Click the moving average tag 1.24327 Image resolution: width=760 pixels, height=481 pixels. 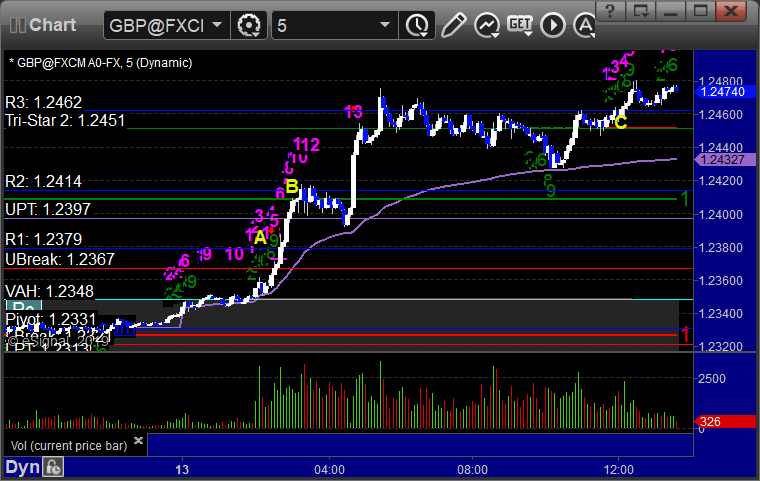(x=726, y=160)
